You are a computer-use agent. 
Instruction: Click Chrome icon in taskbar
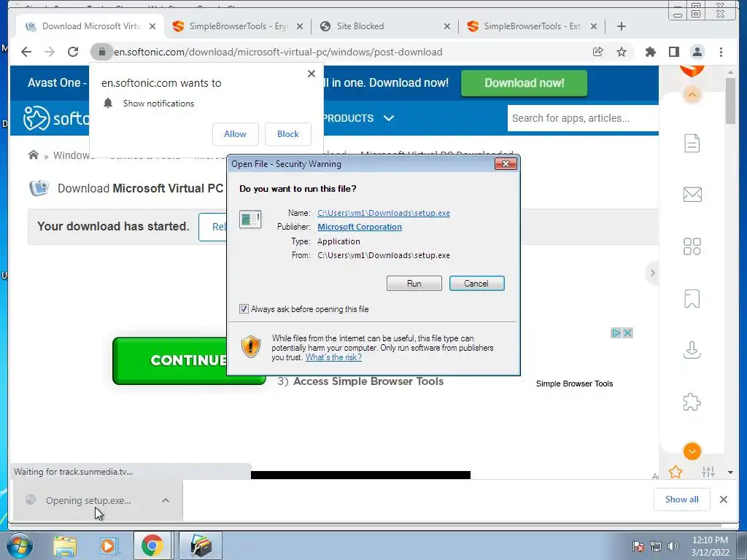pyautogui.click(x=152, y=545)
